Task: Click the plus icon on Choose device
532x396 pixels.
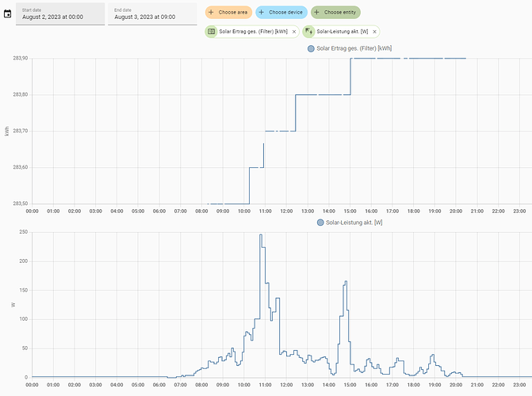Action: pyautogui.click(x=262, y=12)
